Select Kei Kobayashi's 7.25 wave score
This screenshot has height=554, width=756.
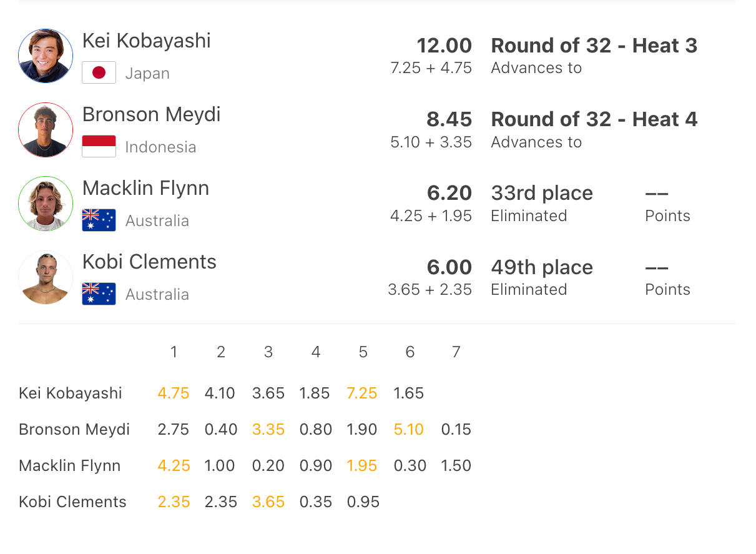click(362, 393)
